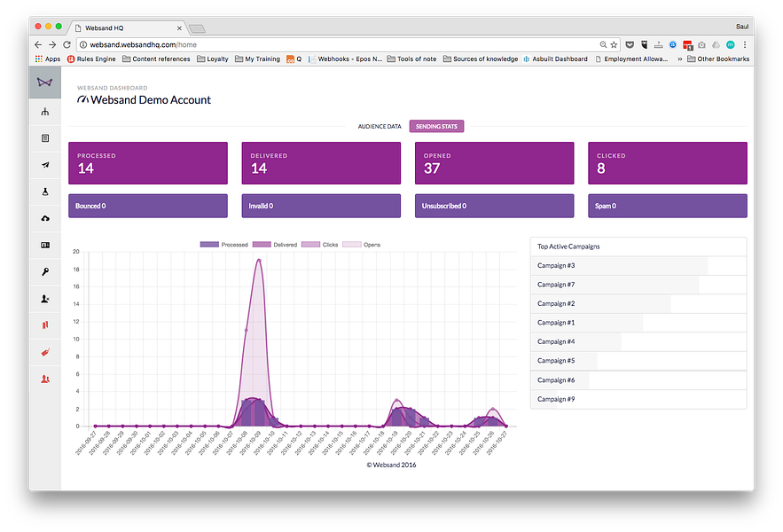
Task: Open Content references bookmark folder
Action: tap(156, 59)
